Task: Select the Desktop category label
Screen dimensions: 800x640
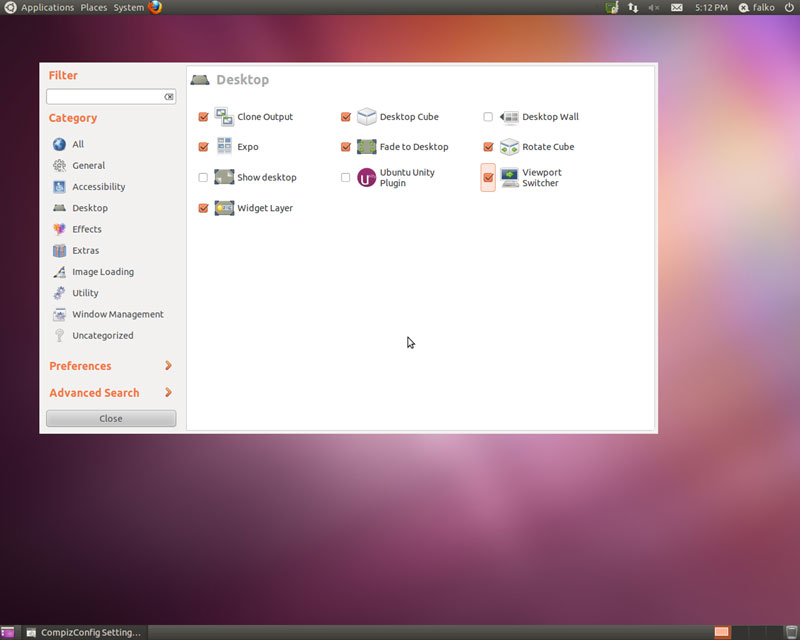Action: [90, 208]
